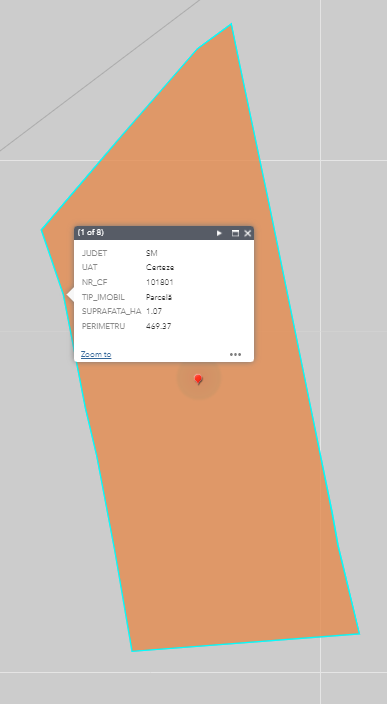This screenshot has width=387, height=704.
Task: Click the red location pin marker
Action: [x=198, y=380]
